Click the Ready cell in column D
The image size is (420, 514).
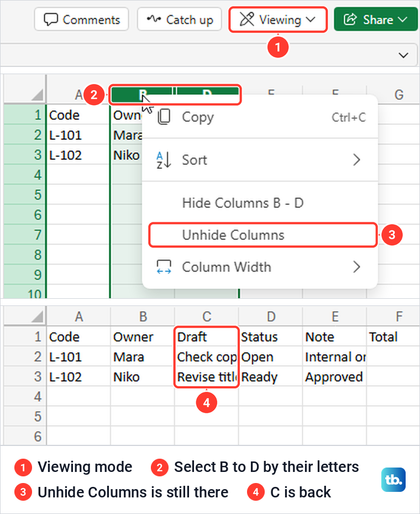pyautogui.click(x=271, y=377)
